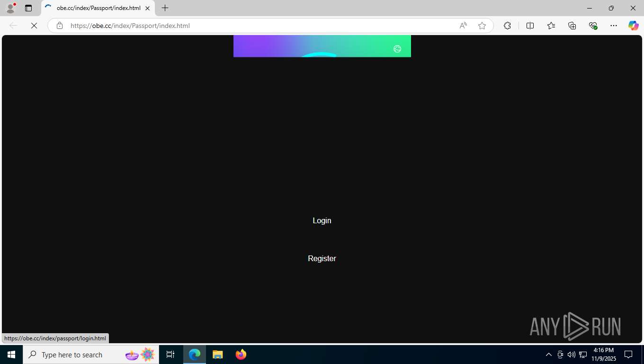Screen dimensions: 644x364
Task: Switch to Microsoft Edge taskbar icon
Action: point(195,355)
